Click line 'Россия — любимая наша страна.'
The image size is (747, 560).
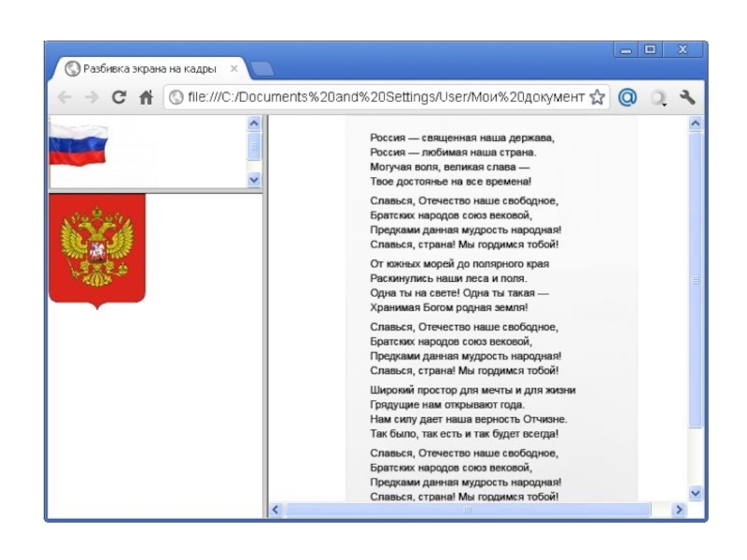pos(453,152)
